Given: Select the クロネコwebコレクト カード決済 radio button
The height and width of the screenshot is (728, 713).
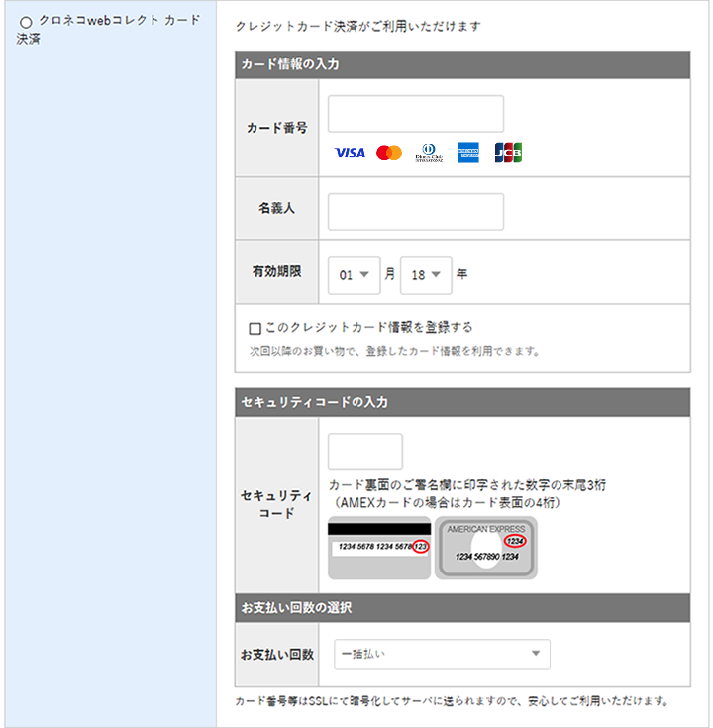Looking at the screenshot, I should 26,22.
